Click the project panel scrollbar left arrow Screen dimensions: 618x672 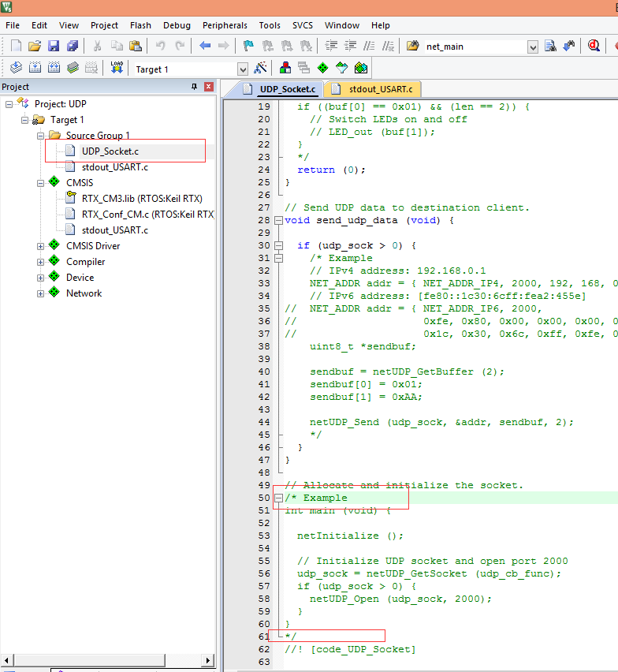pyautogui.click(x=6, y=660)
